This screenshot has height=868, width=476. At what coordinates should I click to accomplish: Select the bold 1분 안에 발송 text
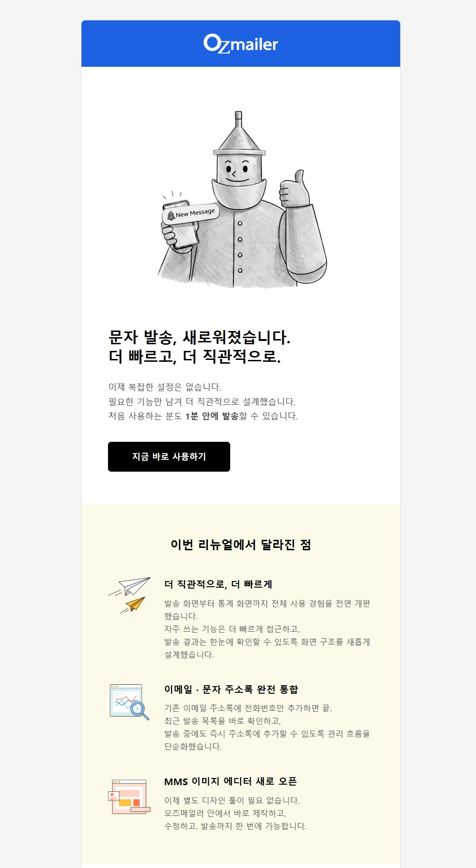(x=212, y=416)
